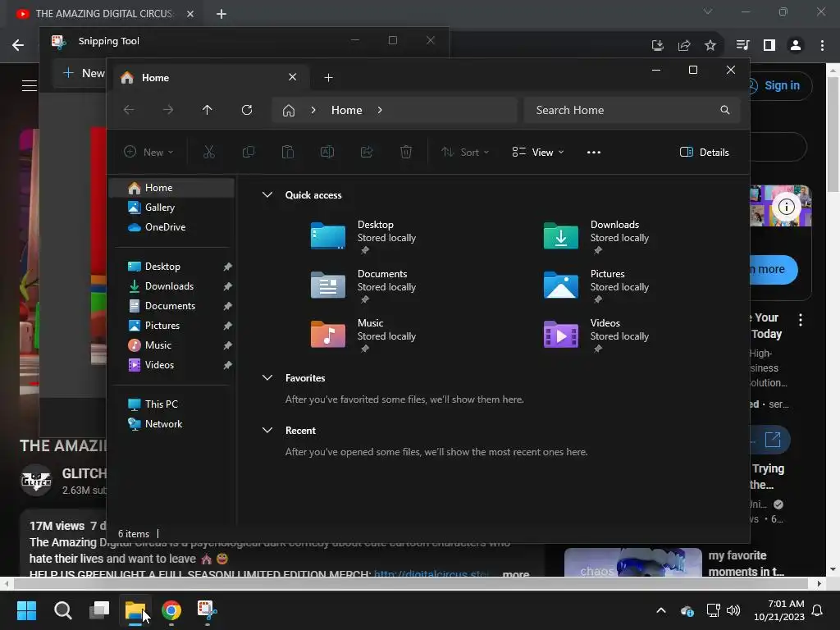Go up one folder level

(208, 110)
